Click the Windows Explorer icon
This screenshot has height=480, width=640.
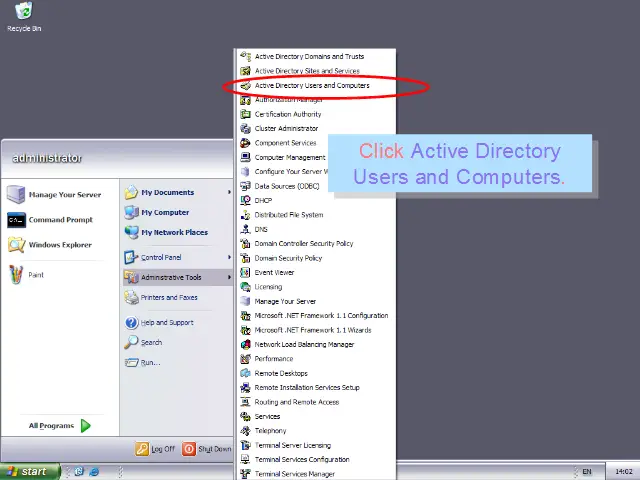click(16, 245)
